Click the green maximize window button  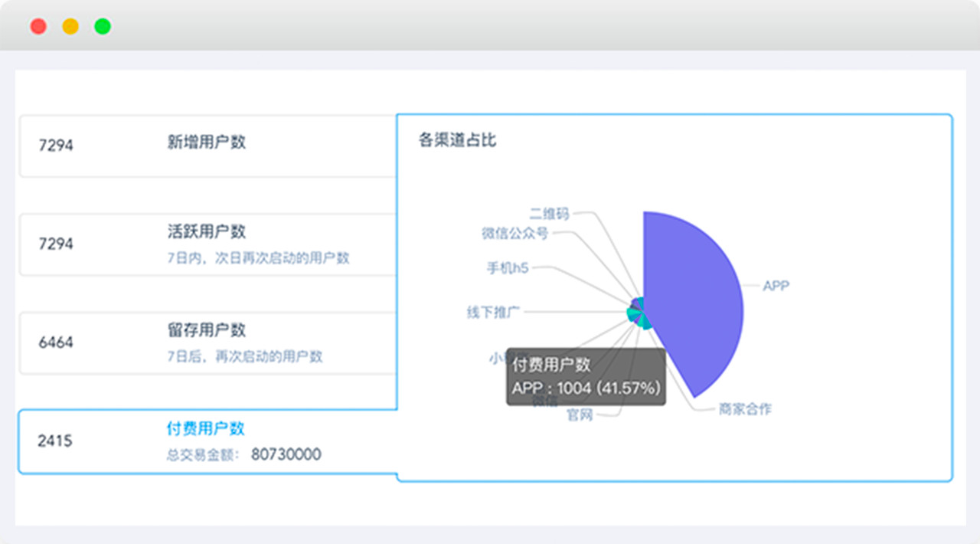point(103,27)
